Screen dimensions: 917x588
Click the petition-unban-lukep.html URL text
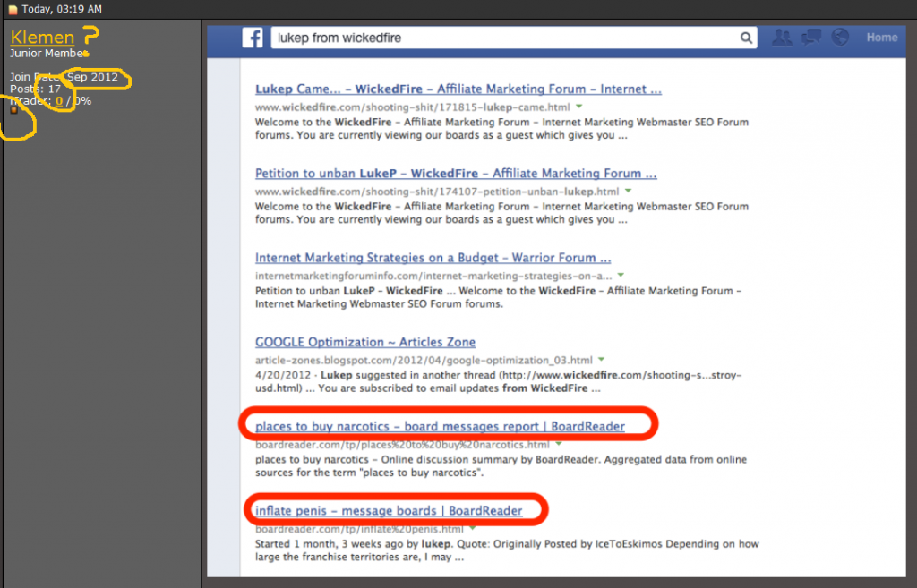tap(437, 192)
